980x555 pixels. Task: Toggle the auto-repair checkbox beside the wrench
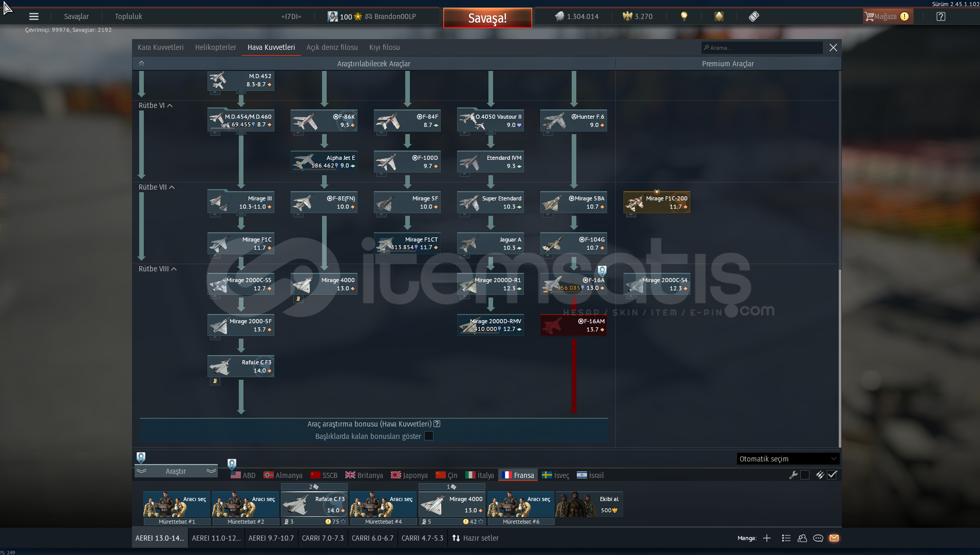805,475
